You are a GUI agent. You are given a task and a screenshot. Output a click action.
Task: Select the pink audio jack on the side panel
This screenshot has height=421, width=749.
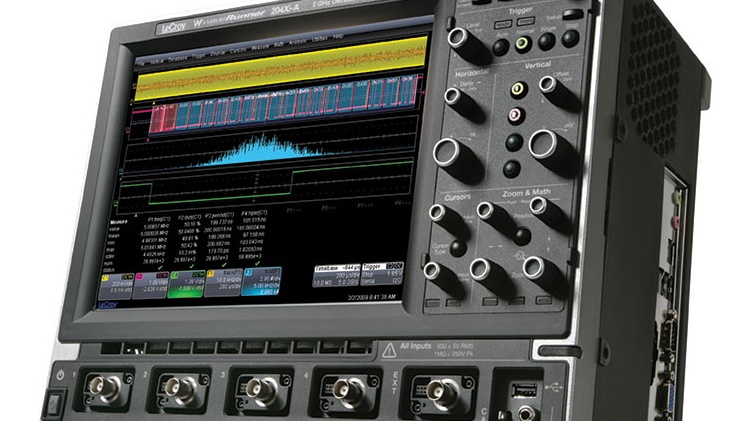675,221
